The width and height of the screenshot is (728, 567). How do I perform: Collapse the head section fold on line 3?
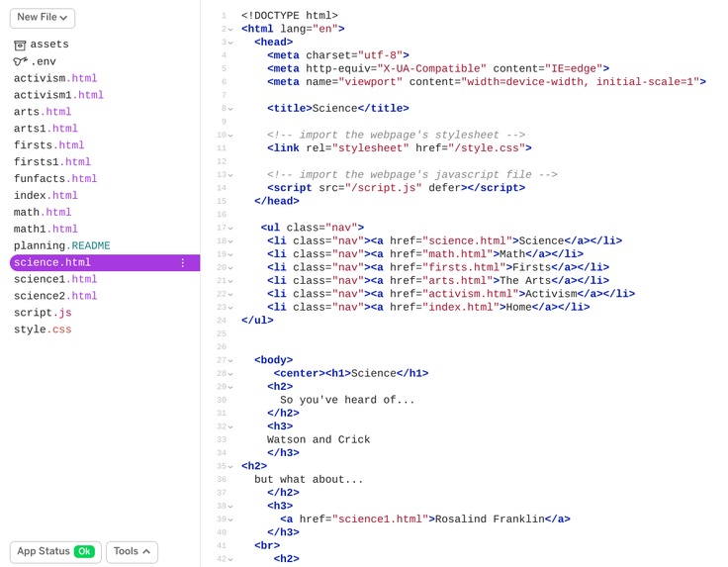[230, 43]
